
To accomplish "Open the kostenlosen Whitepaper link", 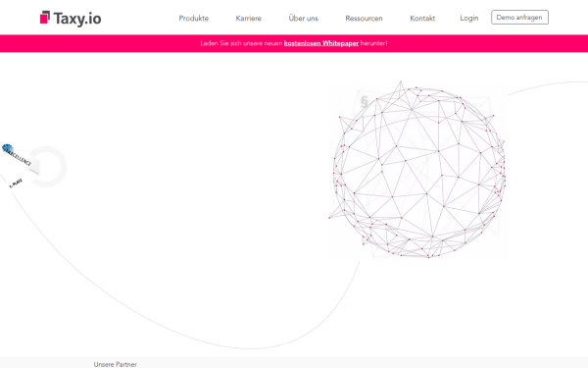I will pyautogui.click(x=321, y=43).
